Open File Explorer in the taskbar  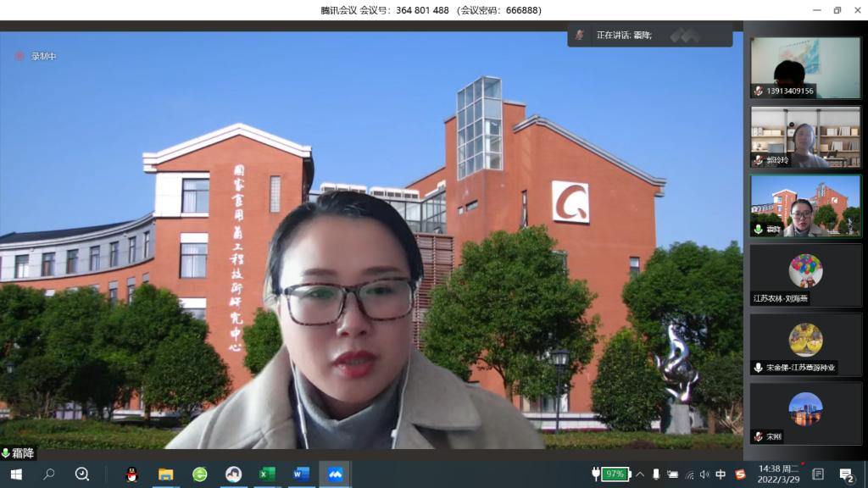(165, 474)
